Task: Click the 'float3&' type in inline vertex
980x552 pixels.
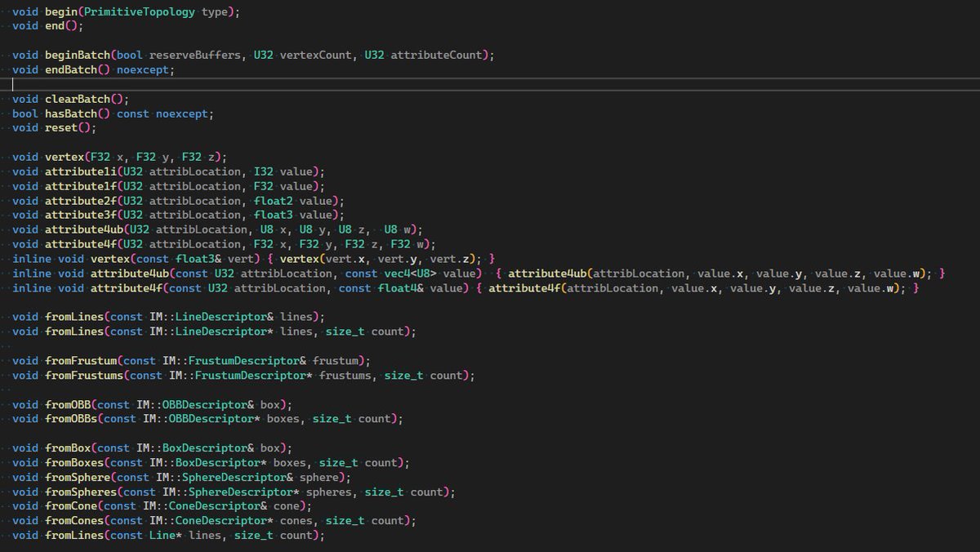Action: pos(198,259)
